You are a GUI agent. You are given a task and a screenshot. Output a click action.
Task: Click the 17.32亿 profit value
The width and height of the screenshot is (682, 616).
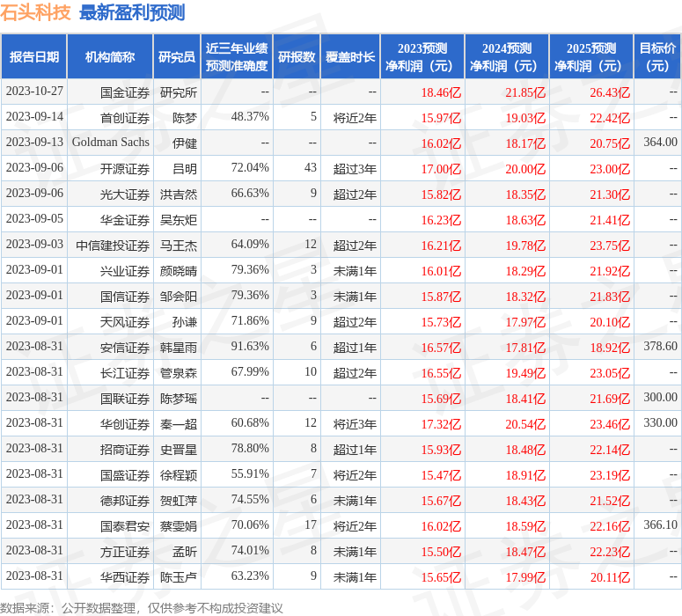[x=441, y=424]
